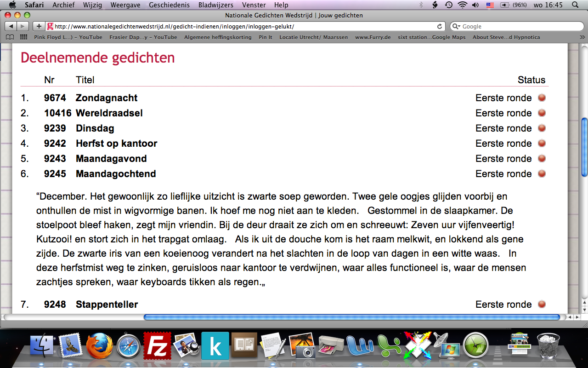Screen dimensions: 588x368
Task: Open Firefox from the dock
Action: (99, 345)
